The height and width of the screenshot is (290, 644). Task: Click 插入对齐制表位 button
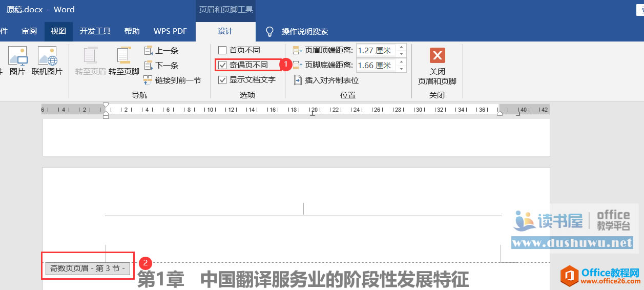click(326, 80)
